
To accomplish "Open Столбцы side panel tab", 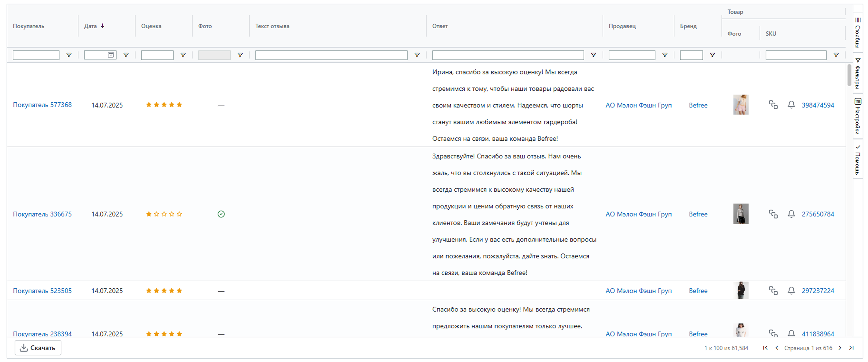I will pos(858,32).
